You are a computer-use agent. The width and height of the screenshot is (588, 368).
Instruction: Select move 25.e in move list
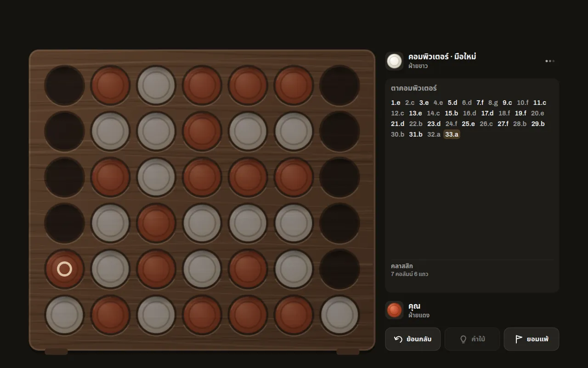[x=468, y=124]
